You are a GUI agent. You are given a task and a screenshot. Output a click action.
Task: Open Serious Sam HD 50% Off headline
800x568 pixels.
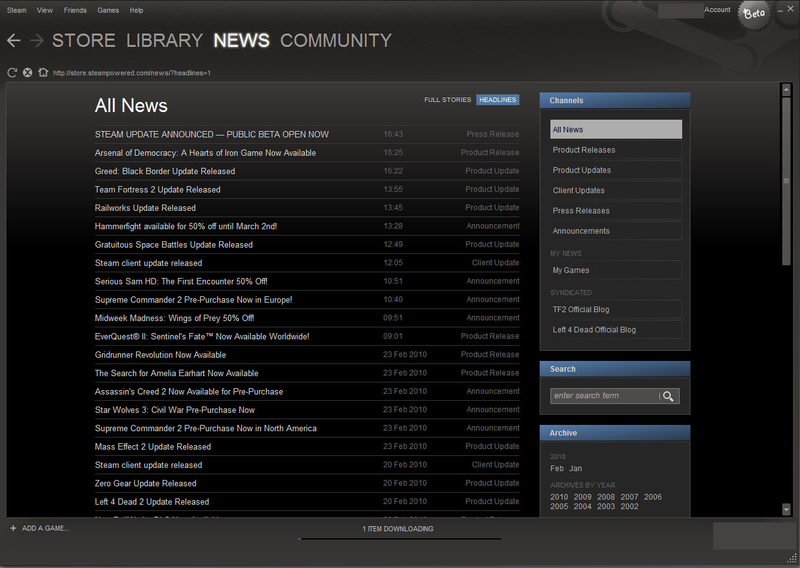(181, 281)
